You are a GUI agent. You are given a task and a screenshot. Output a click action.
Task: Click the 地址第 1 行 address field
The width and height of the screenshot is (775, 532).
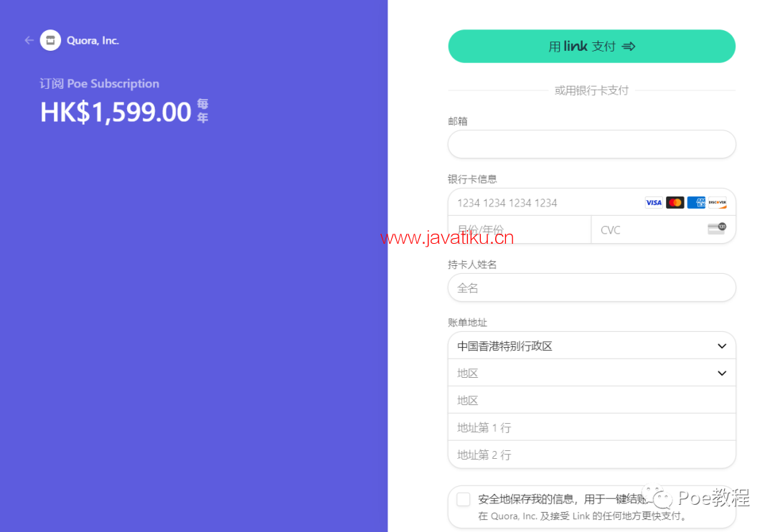coord(591,427)
